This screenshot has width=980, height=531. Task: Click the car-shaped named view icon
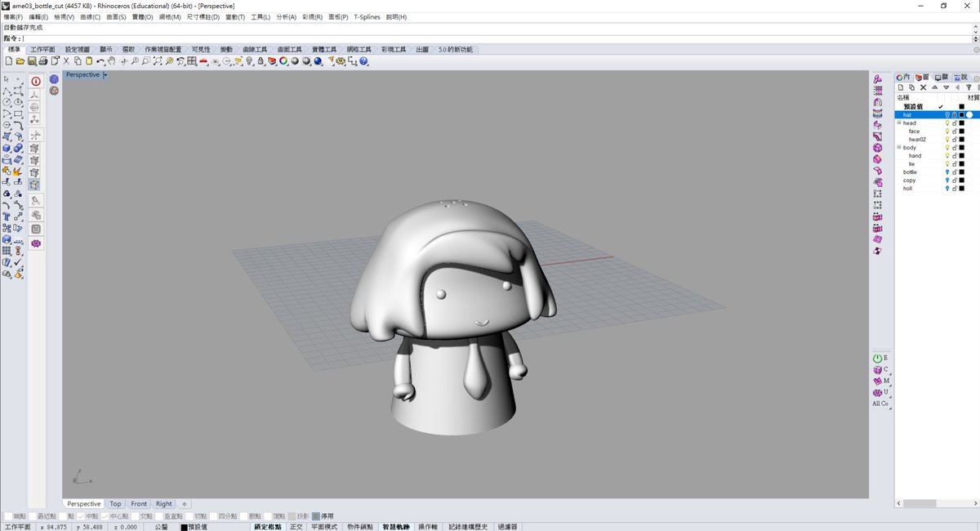point(203,61)
